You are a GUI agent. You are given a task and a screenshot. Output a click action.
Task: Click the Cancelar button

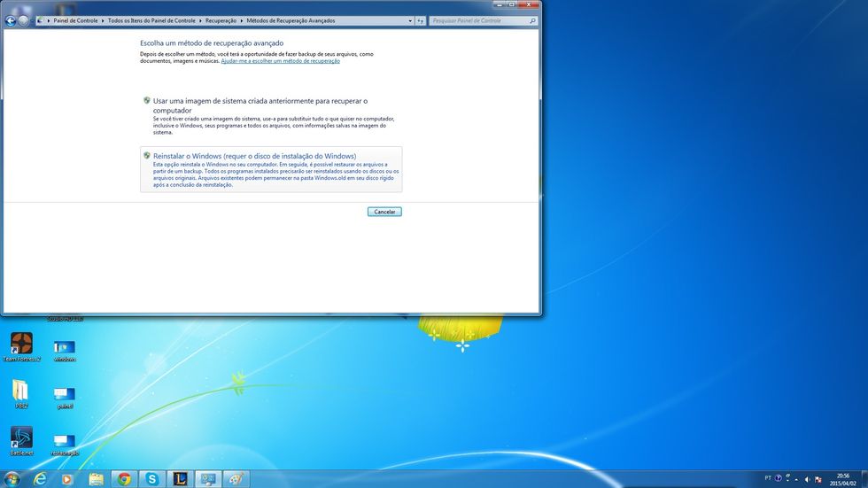point(384,212)
